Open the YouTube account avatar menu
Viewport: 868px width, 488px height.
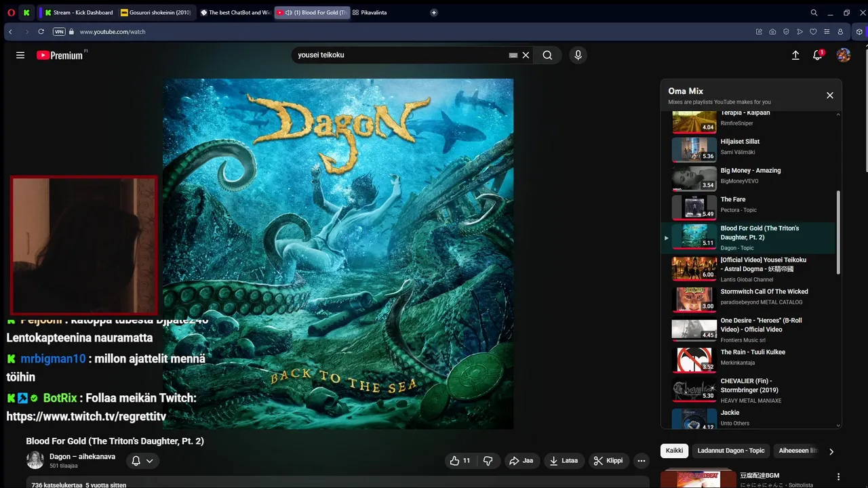point(844,56)
